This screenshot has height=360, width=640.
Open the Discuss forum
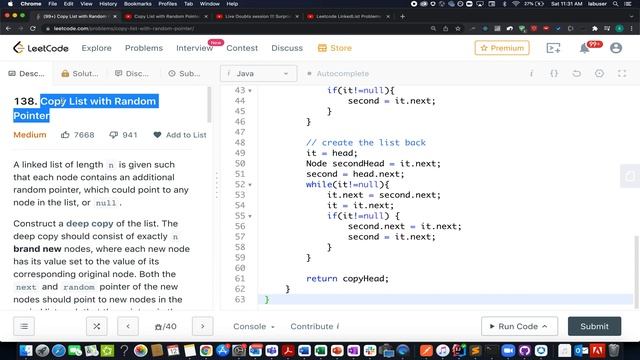coord(287,48)
